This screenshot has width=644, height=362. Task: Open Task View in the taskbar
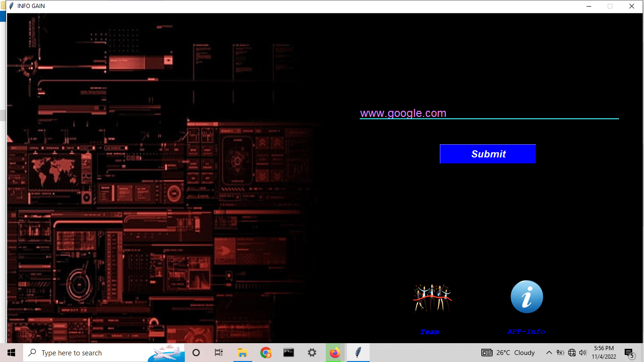219,353
